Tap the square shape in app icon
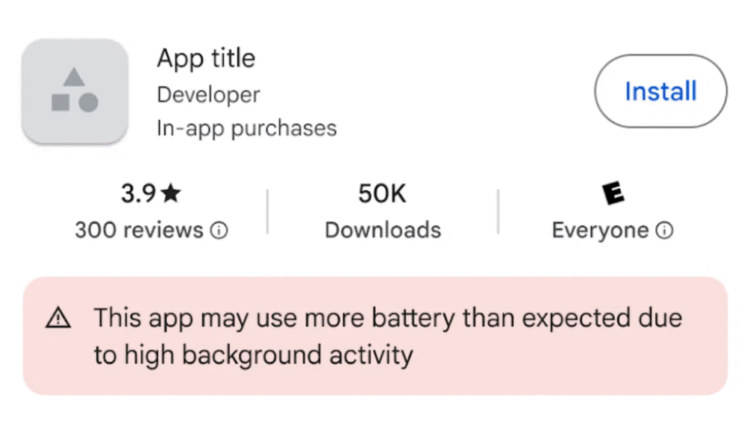This screenshot has width=750, height=430. (60, 102)
